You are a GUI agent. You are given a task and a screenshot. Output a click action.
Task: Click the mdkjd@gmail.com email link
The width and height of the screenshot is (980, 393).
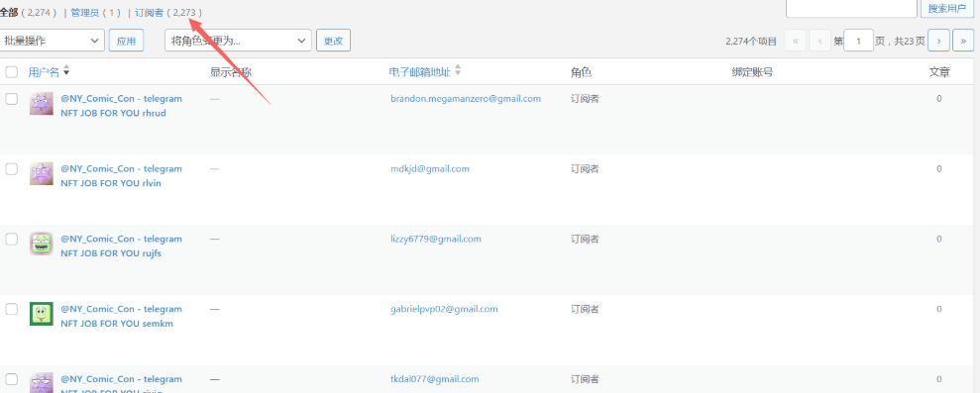click(430, 168)
